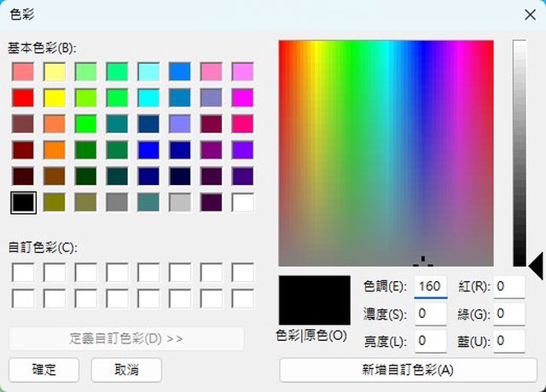Select the black basic color swatch
546x392 pixels.
(23, 203)
